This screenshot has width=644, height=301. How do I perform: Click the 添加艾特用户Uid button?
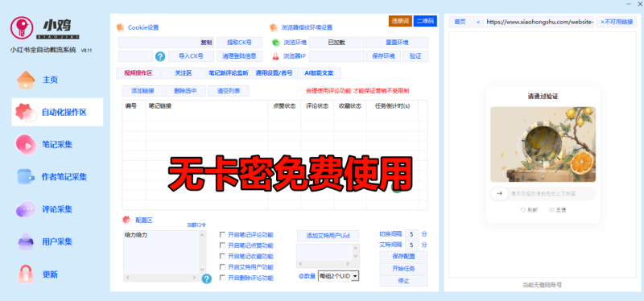click(328, 236)
